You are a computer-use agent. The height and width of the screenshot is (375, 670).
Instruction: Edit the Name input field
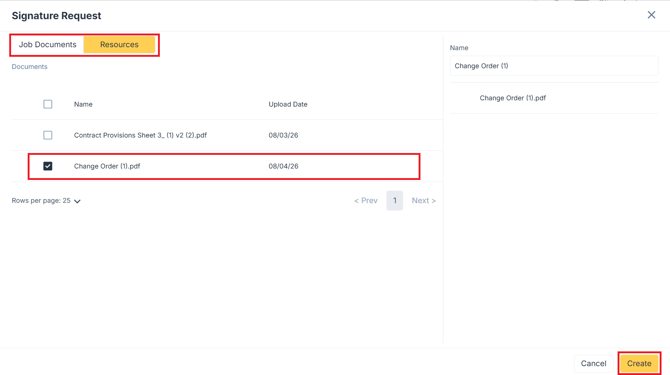[554, 66]
